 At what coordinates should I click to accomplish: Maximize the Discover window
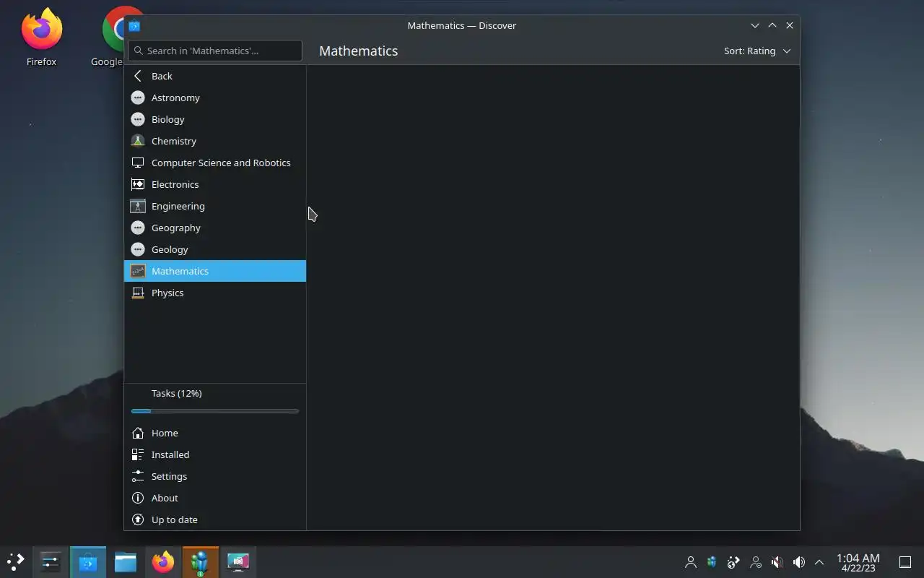(772, 25)
